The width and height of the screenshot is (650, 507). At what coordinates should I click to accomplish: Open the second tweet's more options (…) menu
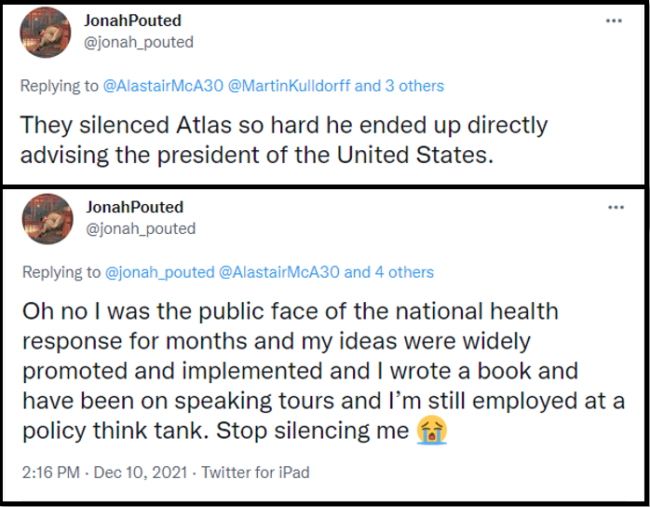coord(614,207)
